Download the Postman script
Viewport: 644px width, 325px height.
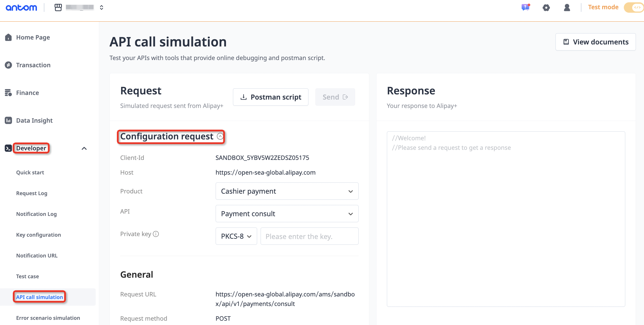pos(270,97)
